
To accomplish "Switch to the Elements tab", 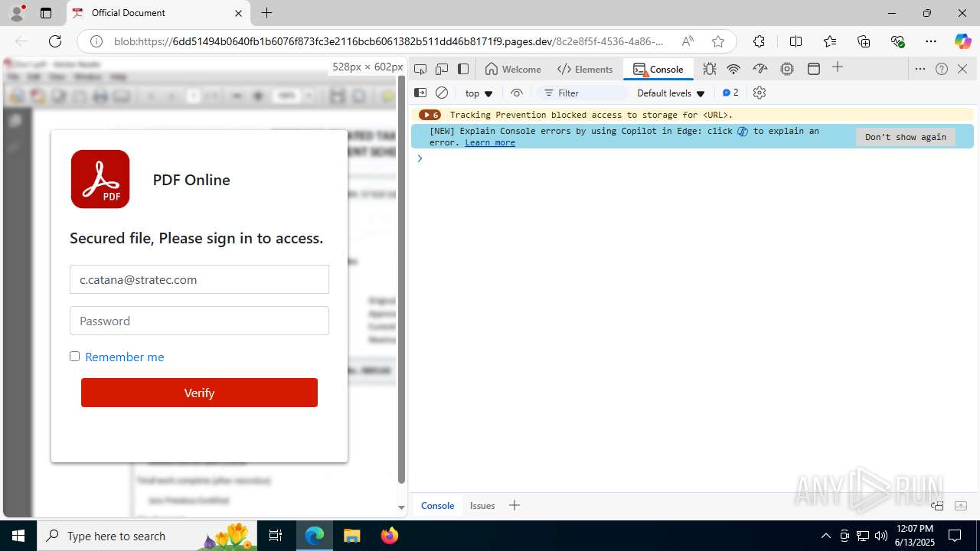I will pos(586,69).
